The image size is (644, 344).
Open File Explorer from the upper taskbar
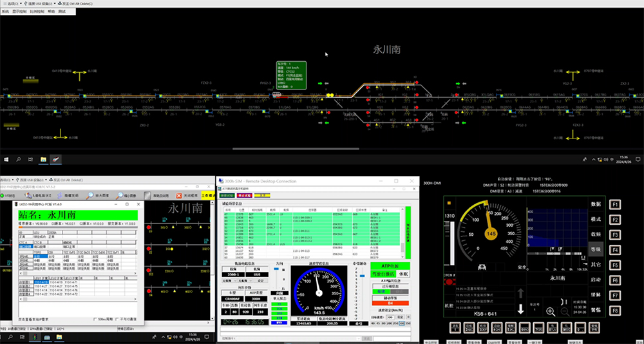[x=43, y=158]
